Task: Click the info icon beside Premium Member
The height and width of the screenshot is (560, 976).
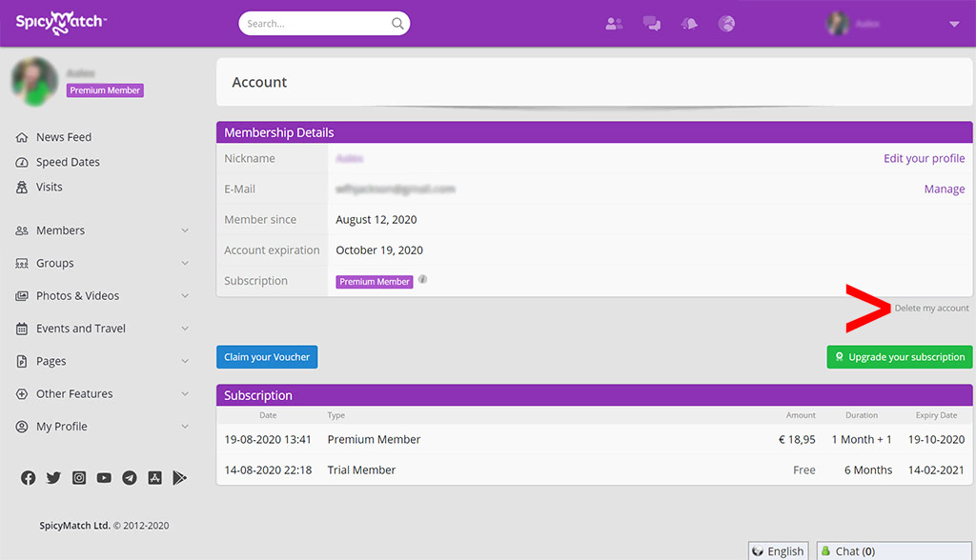Action: point(422,280)
